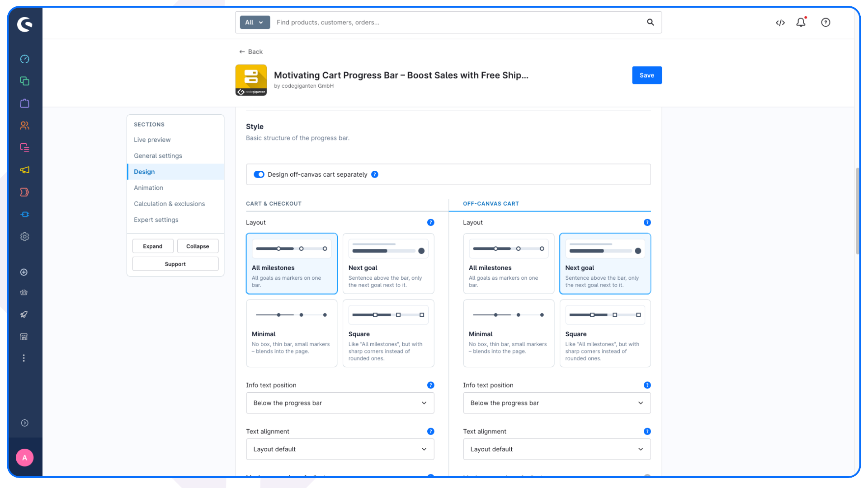
Task: Click the help icon beside Design off-canvas cart separately
Action: (375, 174)
